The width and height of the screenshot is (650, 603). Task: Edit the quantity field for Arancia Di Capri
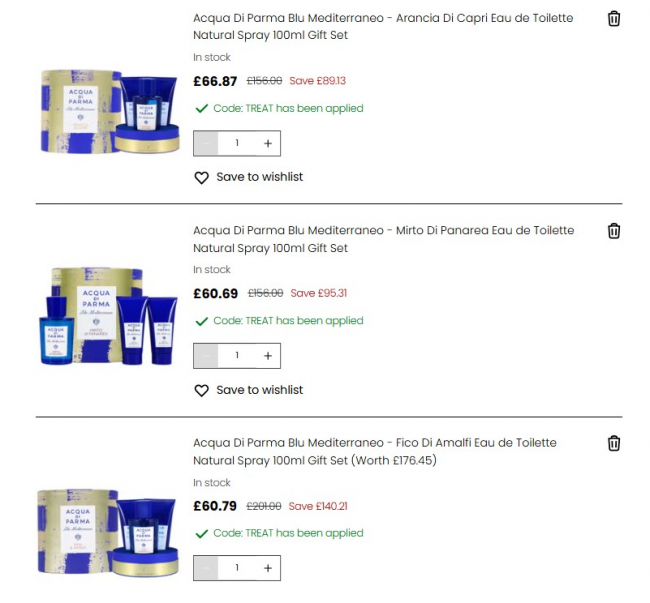point(237,143)
